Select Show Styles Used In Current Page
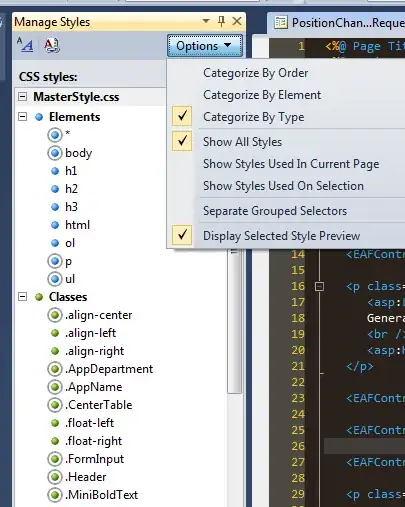This screenshot has height=507, width=405. [x=291, y=164]
